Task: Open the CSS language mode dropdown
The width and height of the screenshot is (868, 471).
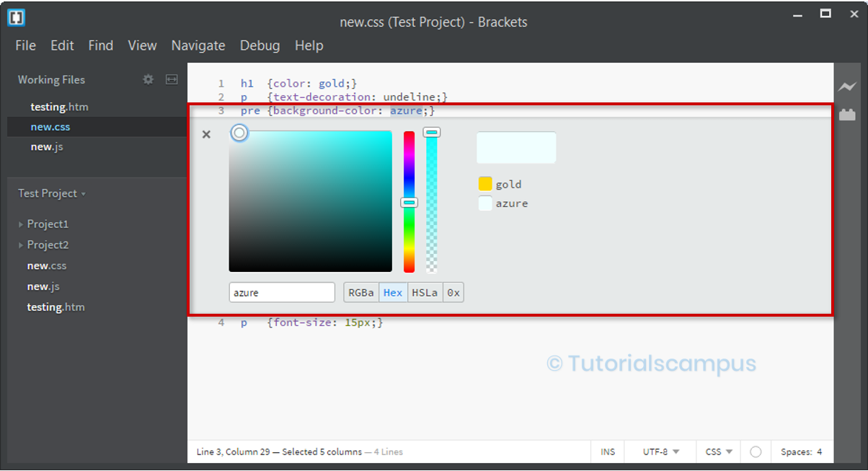Action: coord(719,452)
